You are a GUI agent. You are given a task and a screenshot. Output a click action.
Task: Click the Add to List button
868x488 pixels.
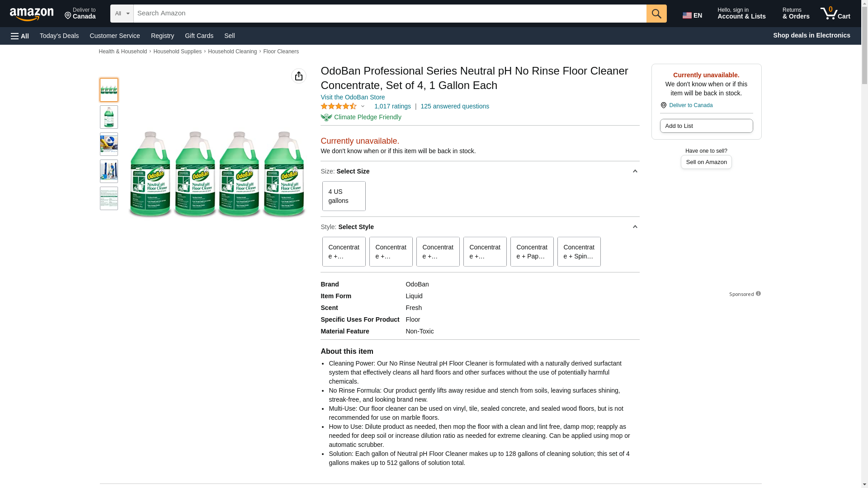(706, 126)
